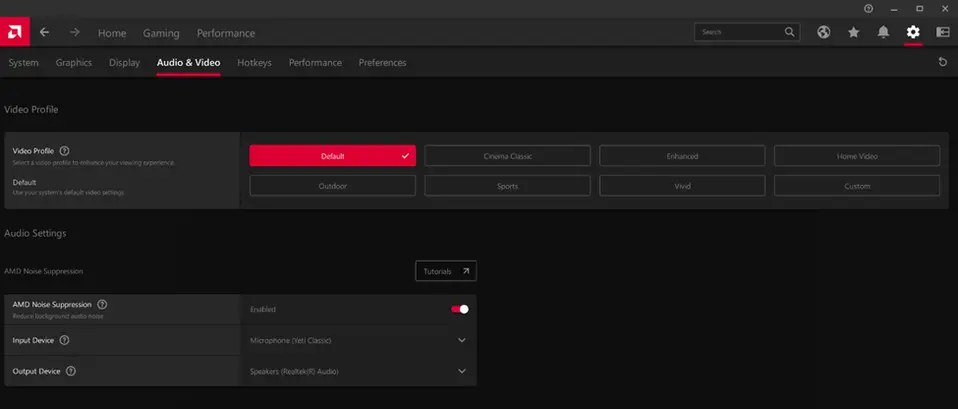Choose the Cinema Classic video profile
The width and height of the screenshot is (958, 409).
pyautogui.click(x=507, y=156)
